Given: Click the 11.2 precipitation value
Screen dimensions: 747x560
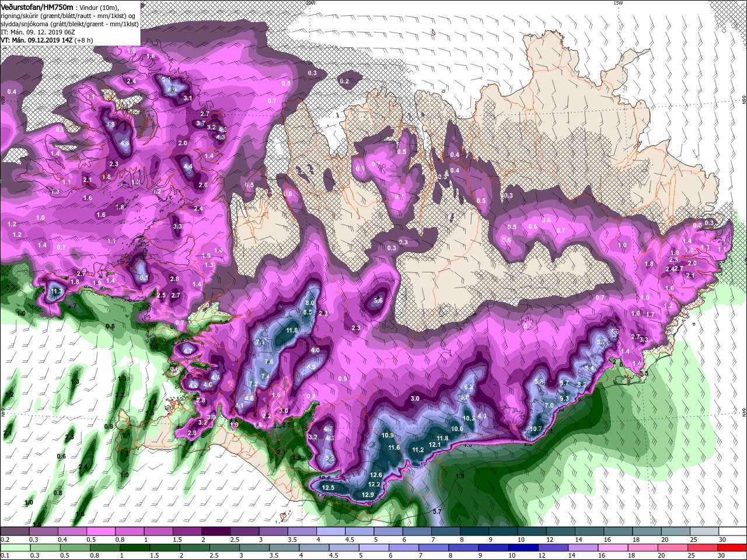Looking at the screenshot, I should tap(418, 450).
